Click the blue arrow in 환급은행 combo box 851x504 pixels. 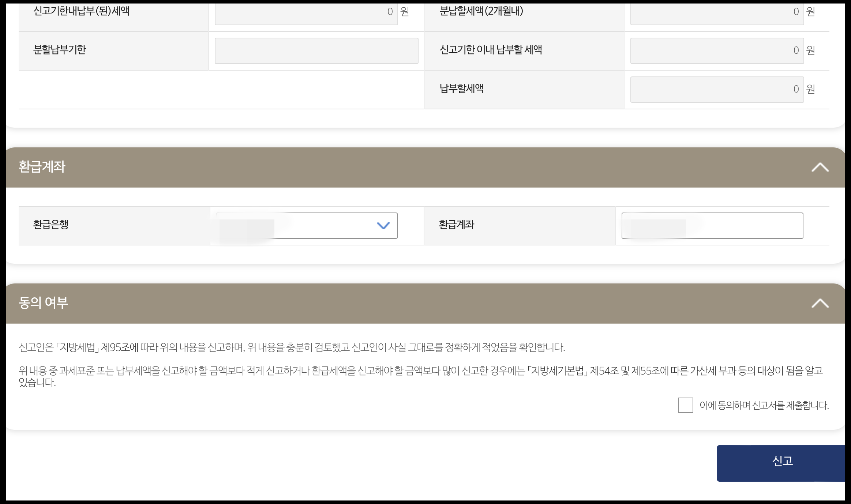(383, 226)
